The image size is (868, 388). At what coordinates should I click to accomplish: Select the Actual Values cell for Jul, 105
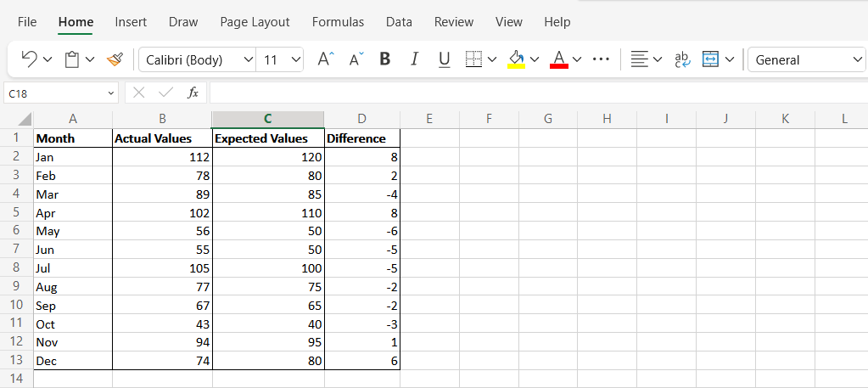(162, 268)
